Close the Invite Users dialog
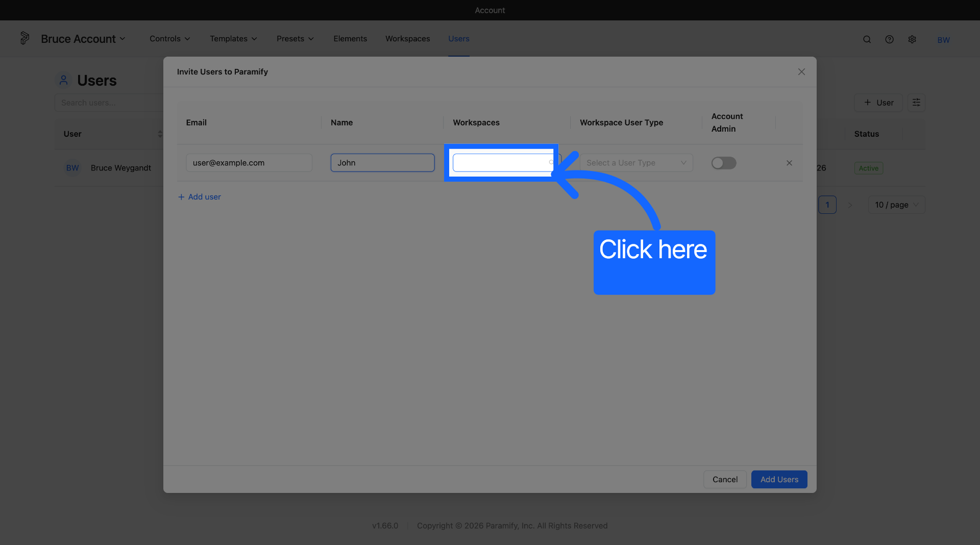The width and height of the screenshot is (980, 545). (801, 72)
